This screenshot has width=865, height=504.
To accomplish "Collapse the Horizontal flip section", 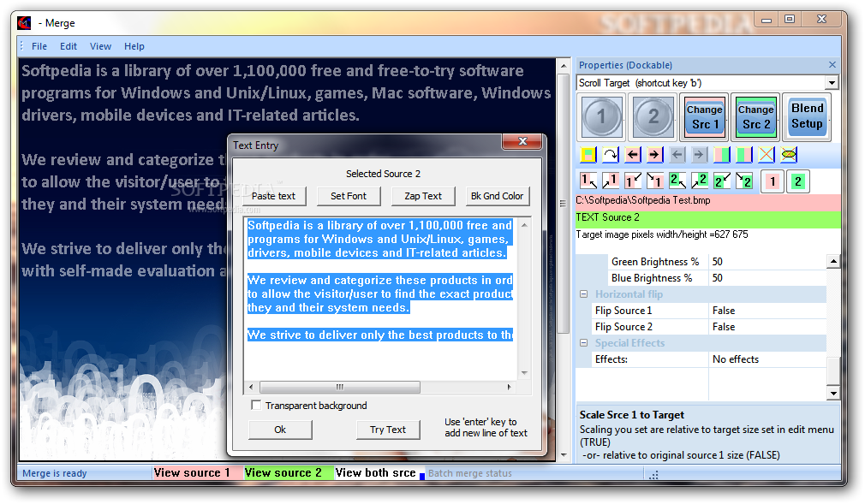I will tap(583, 294).
